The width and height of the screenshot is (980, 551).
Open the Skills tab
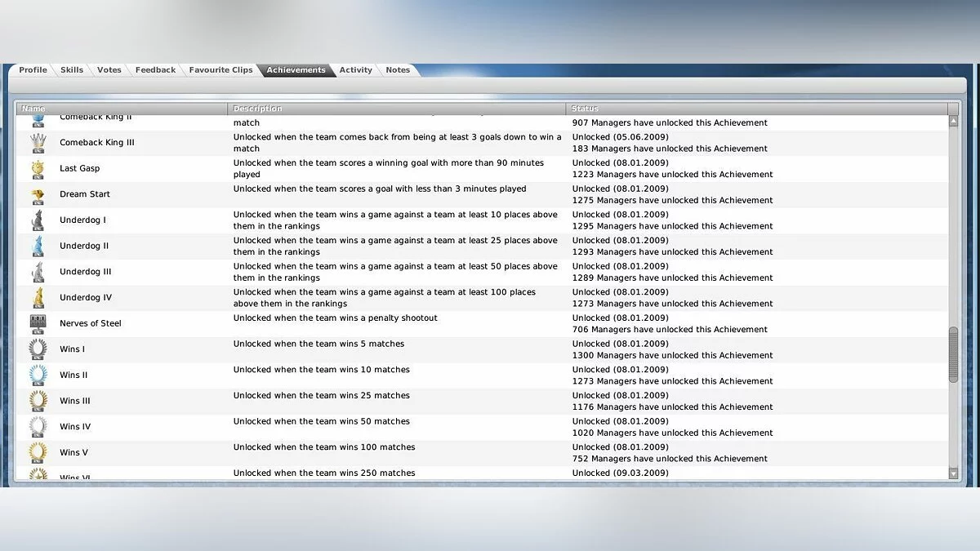point(72,70)
